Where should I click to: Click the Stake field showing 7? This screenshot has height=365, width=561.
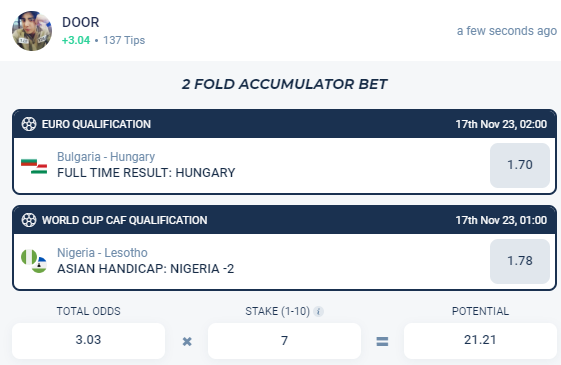[284, 341]
